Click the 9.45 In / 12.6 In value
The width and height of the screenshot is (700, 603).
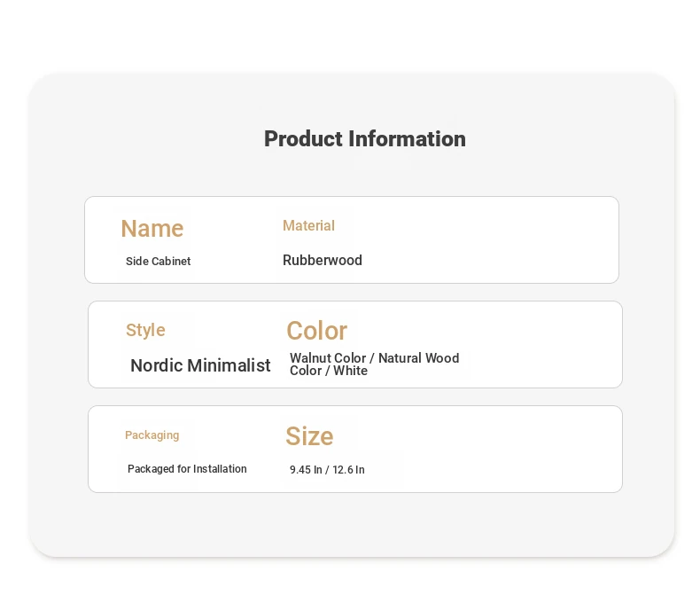point(327,470)
